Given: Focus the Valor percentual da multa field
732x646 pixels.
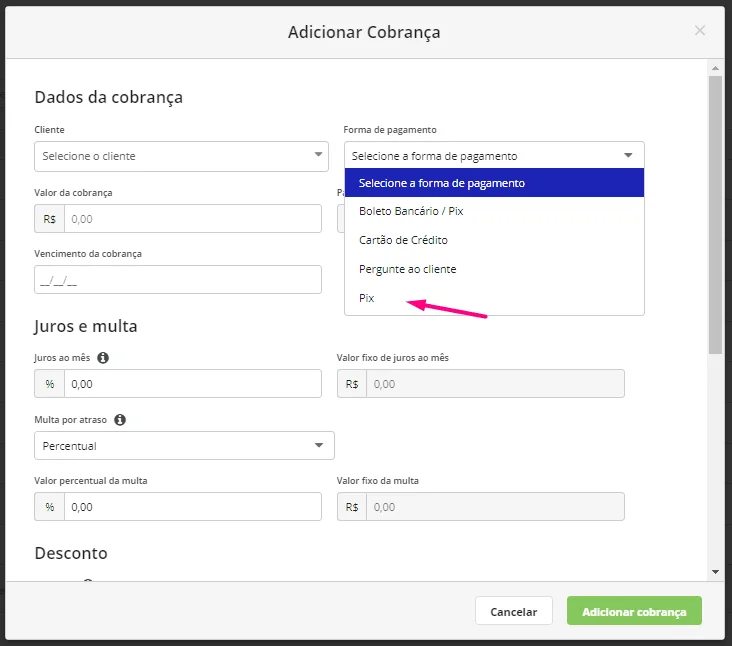Looking at the screenshot, I should (193, 507).
